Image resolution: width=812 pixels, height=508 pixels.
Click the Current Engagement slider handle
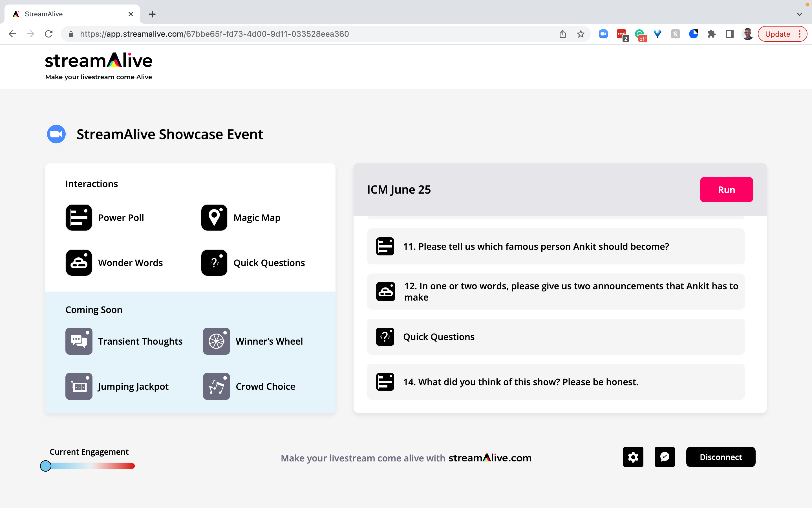coord(46,466)
